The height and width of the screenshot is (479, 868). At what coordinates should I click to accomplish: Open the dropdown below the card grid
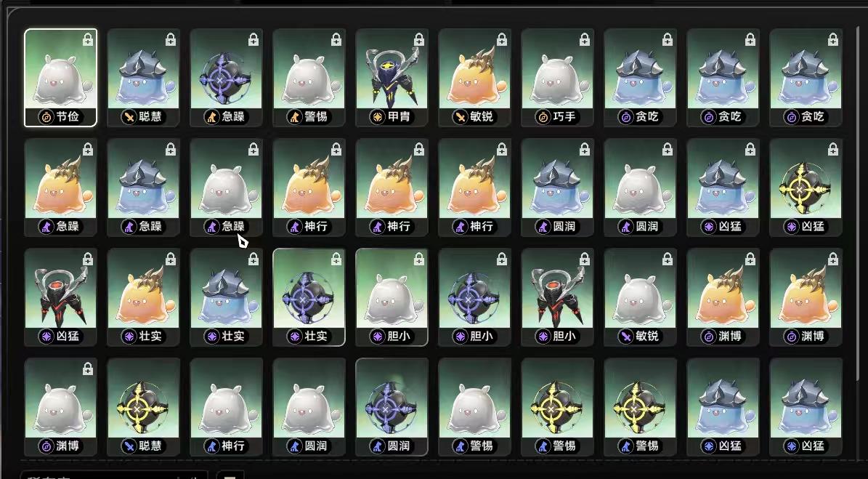(x=114, y=475)
